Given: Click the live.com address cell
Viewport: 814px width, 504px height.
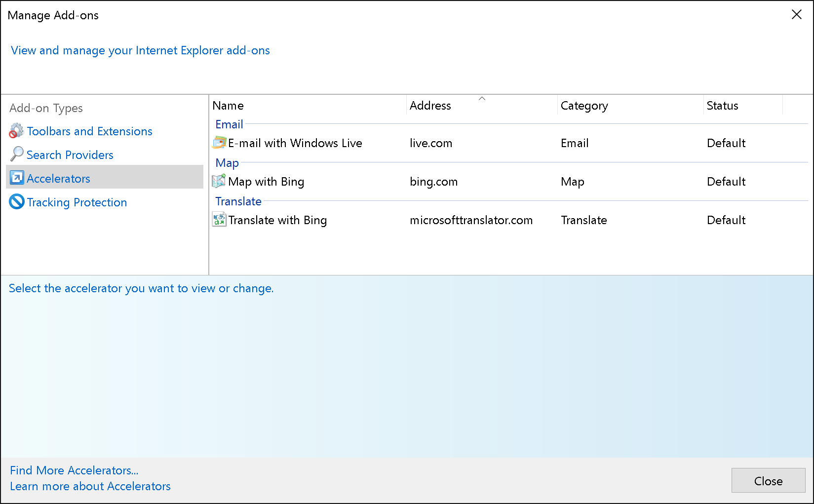Looking at the screenshot, I should pyautogui.click(x=431, y=143).
